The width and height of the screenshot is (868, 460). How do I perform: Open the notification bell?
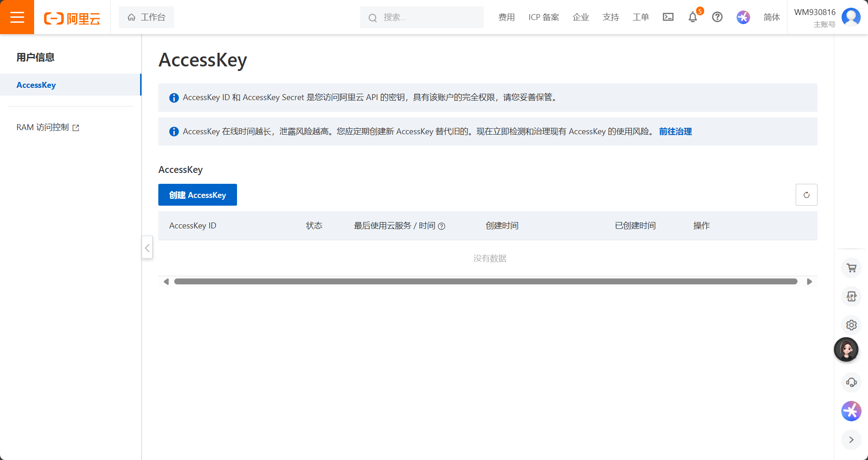(x=692, y=17)
